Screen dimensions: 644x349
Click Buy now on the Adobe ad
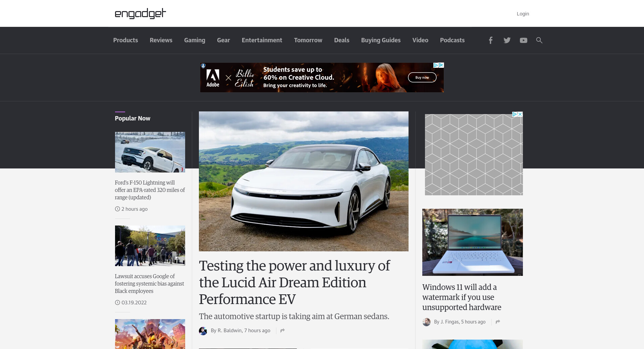coord(422,78)
